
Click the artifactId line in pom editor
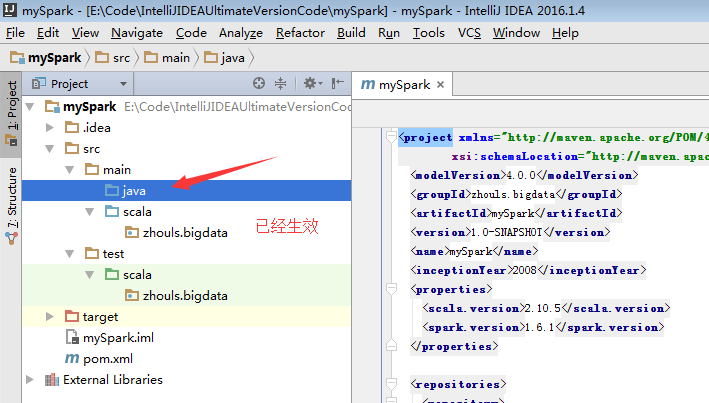point(516,213)
